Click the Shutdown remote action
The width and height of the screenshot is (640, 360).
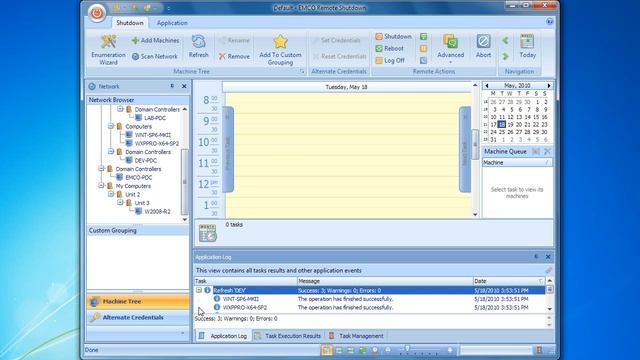[393, 36]
